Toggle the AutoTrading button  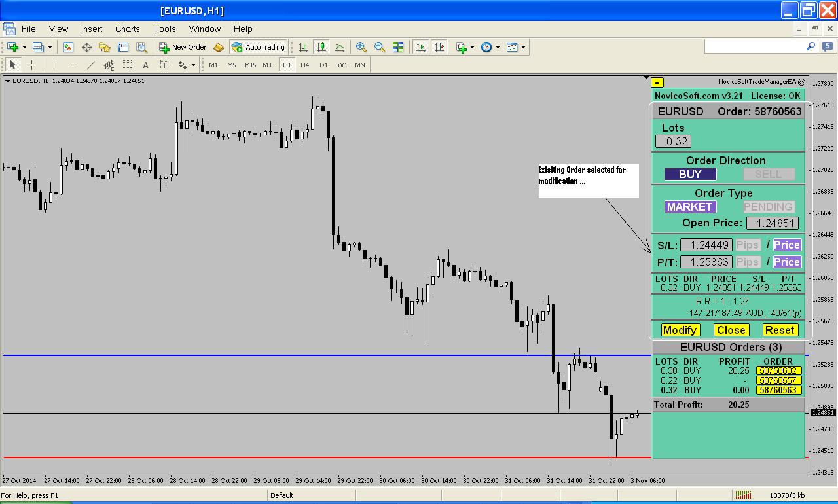(x=259, y=47)
